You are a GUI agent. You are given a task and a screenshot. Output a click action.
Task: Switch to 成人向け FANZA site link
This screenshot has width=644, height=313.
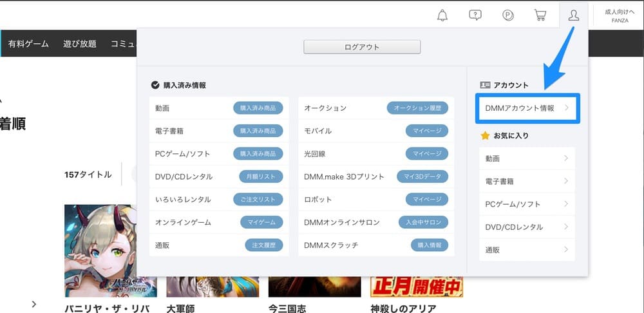point(620,15)
